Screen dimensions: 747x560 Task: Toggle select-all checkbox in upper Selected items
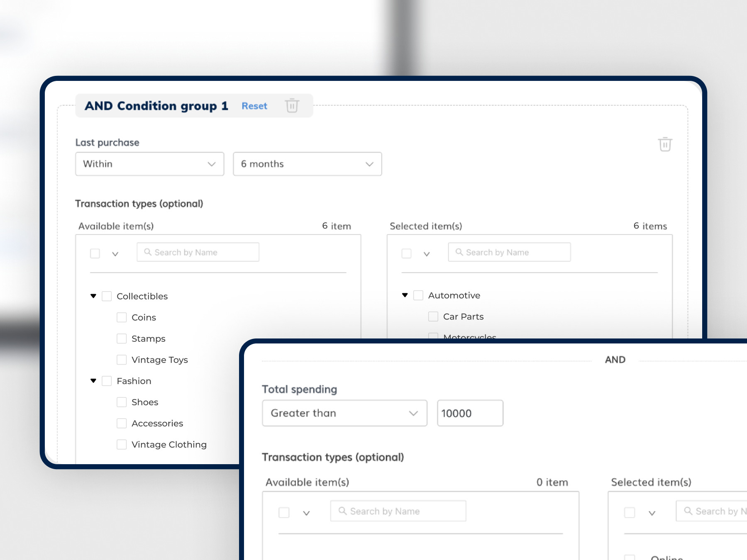(406, 253)
